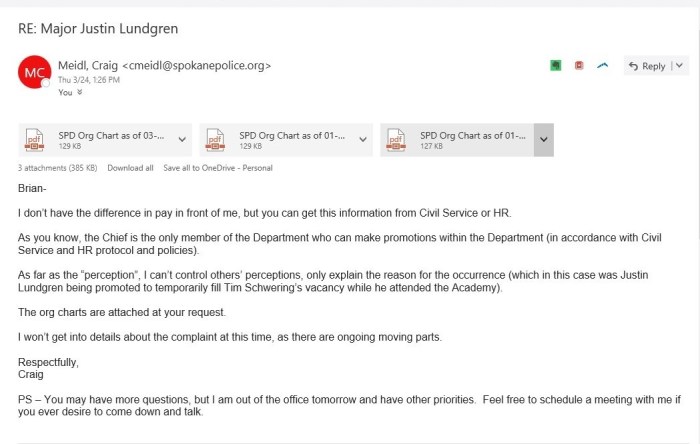Screen dimensions: 700x444
Task: Click the red add-in icon
Action: click(x=579, y=65)
